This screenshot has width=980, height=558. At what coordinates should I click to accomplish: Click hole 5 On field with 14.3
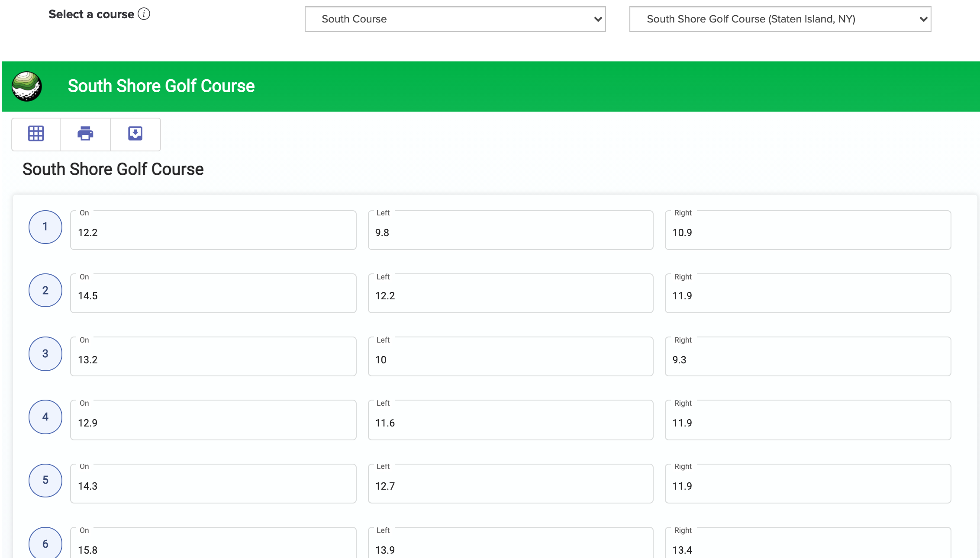tap(213, 484)
